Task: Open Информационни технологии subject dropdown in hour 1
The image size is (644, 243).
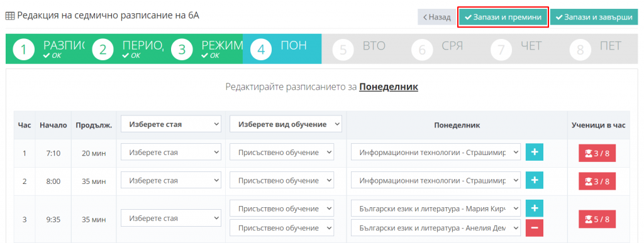Action: pos(436,153)
